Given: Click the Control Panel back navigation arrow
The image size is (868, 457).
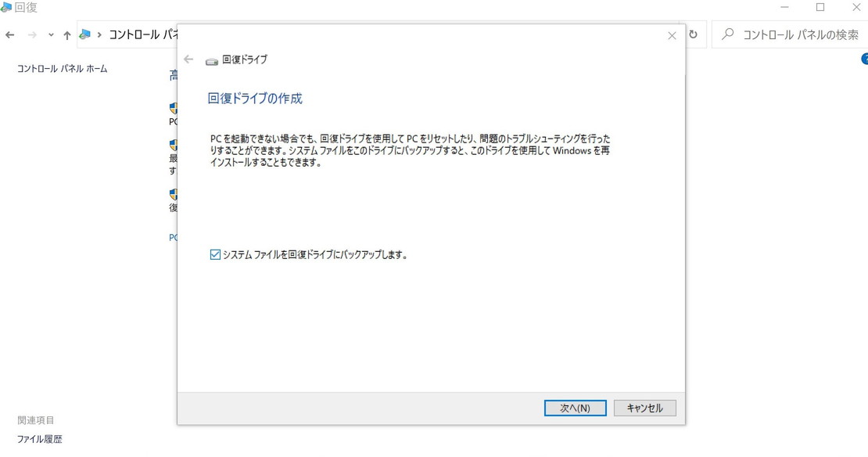Looking at the screenshot, I should coord(10,34).
